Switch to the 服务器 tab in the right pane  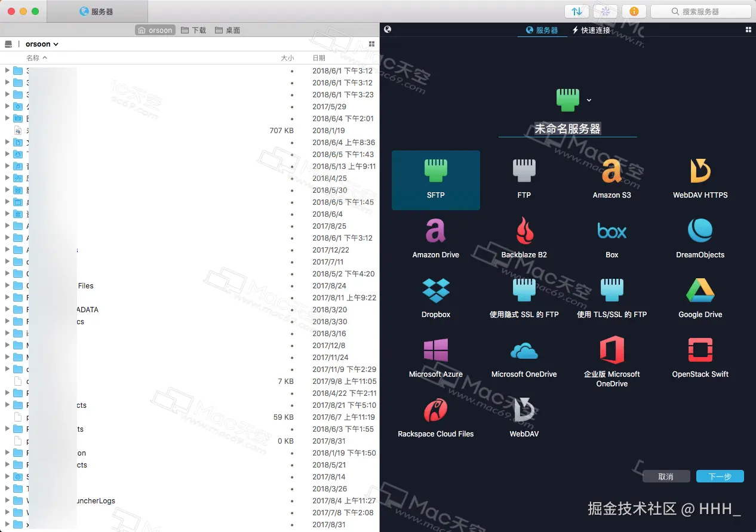pyautogui.click(x=542, y=30)
